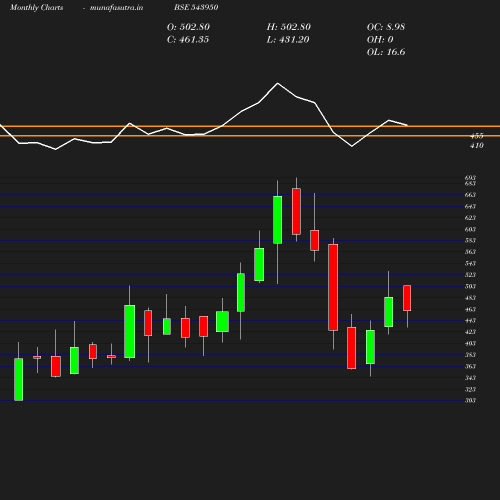Click the 563 price axis label
The width and height of the screenshot is (500, 500).
pyautogui.click(x=470, y=252)
